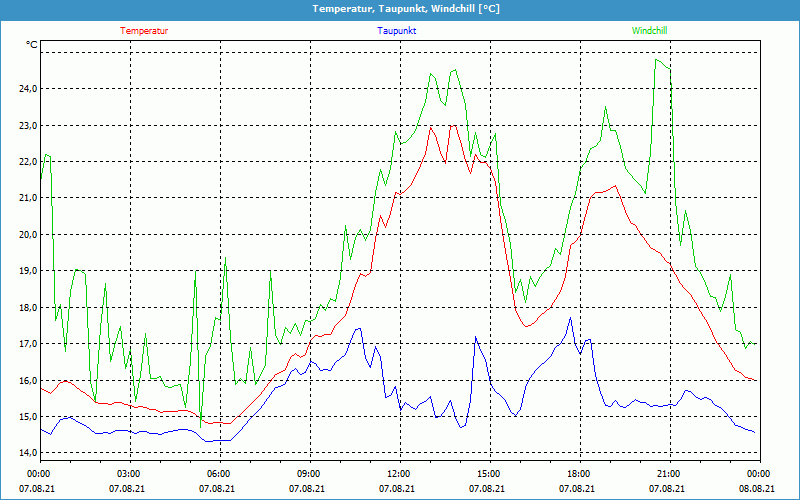Click the 20,0 y-axis label

click(29, 235)
